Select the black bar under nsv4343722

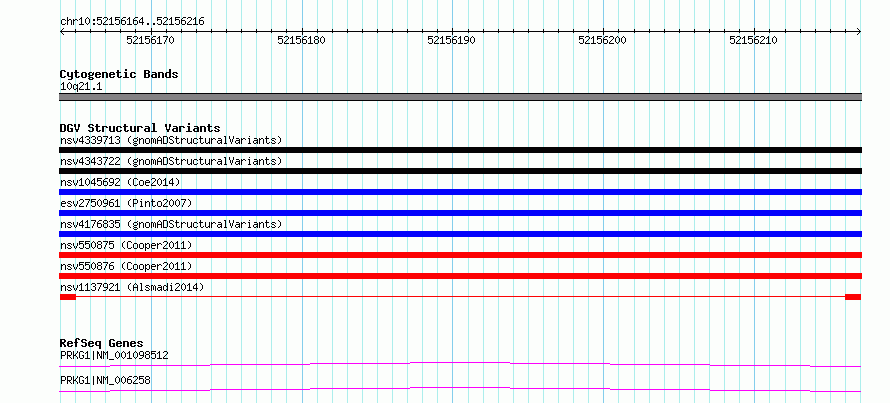(x=460, y=171)
